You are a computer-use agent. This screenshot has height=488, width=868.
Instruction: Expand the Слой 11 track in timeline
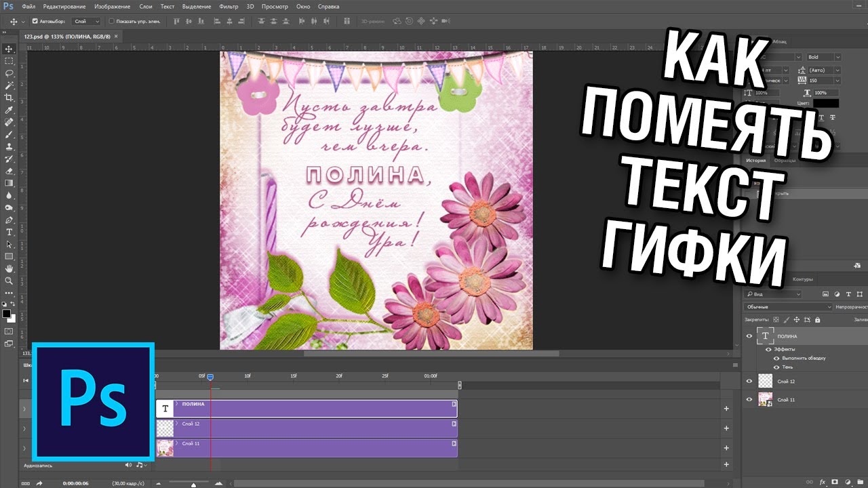coord(24,448)
